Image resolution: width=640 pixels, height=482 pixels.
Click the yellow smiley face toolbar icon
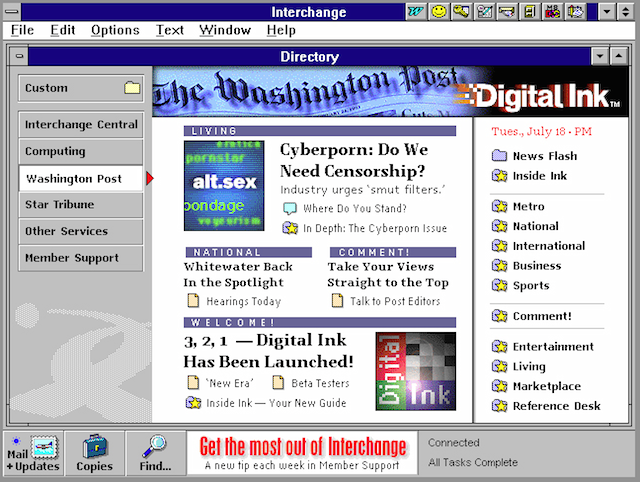tap(438, 12)
